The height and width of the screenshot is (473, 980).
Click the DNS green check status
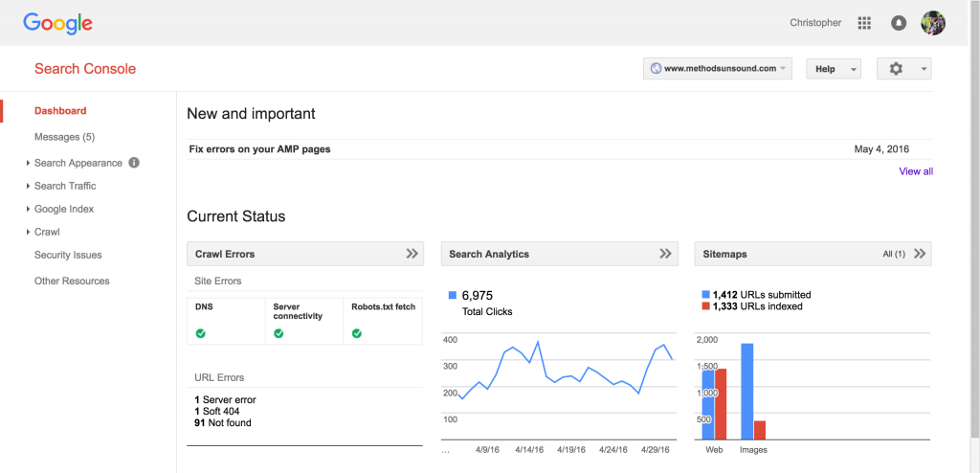click(201, 333)
